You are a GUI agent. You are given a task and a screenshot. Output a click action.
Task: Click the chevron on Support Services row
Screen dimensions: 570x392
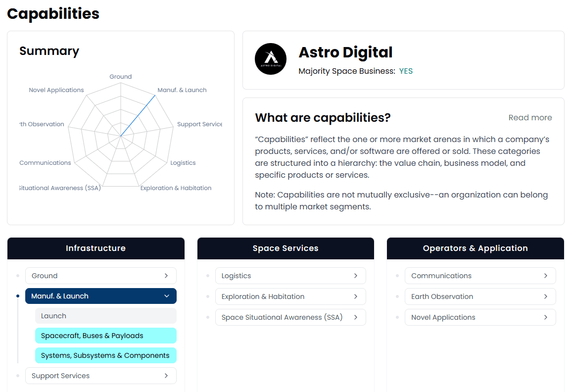(x=166, y=376)
